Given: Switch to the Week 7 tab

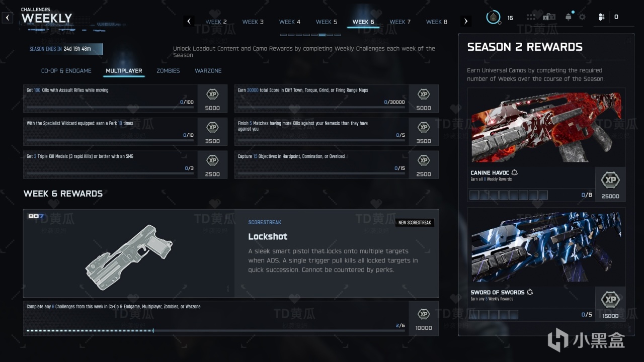Looking at the screenshot, I should point(400,22).
